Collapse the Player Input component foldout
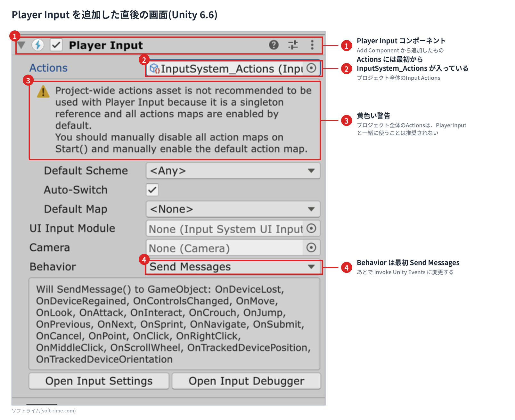The width and height of the screenshot is (515, 420). 21,45
